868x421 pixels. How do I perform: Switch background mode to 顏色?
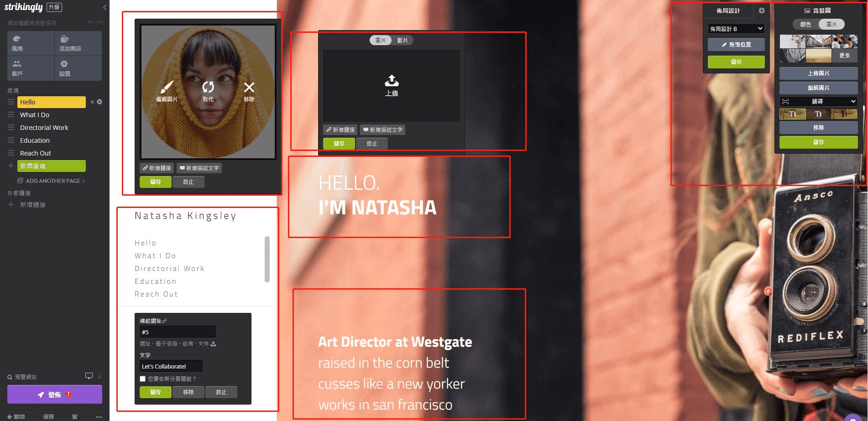tap(805, 24)
